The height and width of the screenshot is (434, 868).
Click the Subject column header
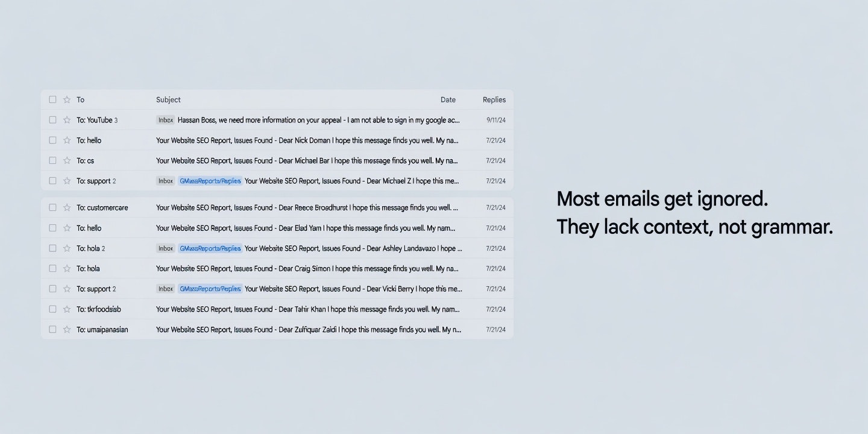(x=168, y=100)
